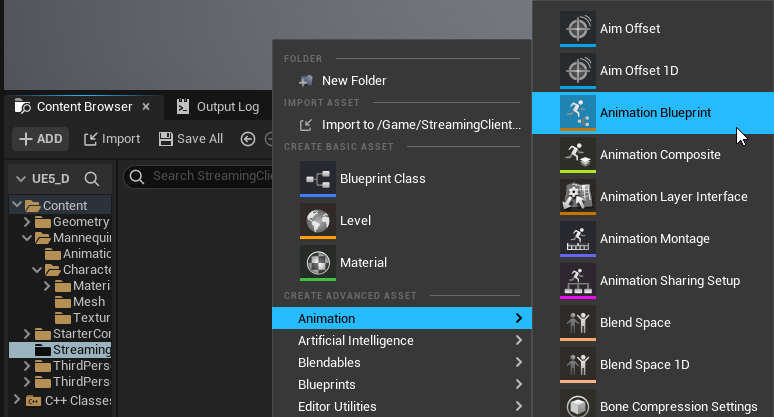Click the Save All button

[x=190, y=139]
